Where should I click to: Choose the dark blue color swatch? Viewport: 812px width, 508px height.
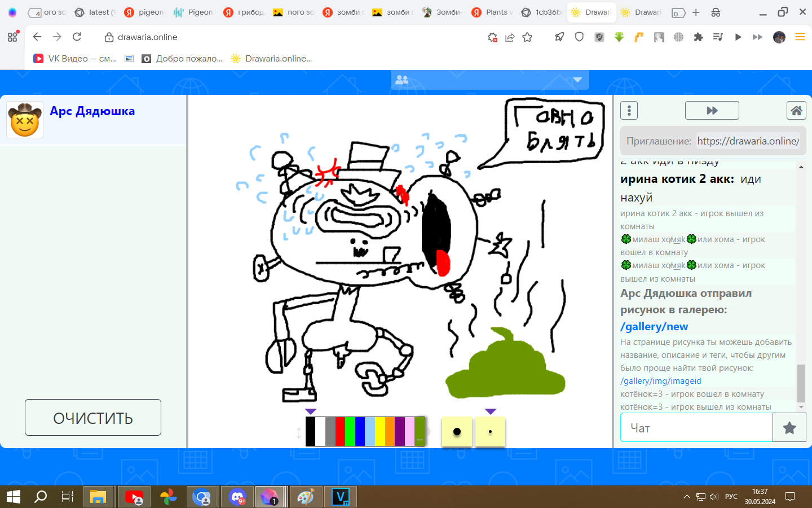tap(360, 432)
